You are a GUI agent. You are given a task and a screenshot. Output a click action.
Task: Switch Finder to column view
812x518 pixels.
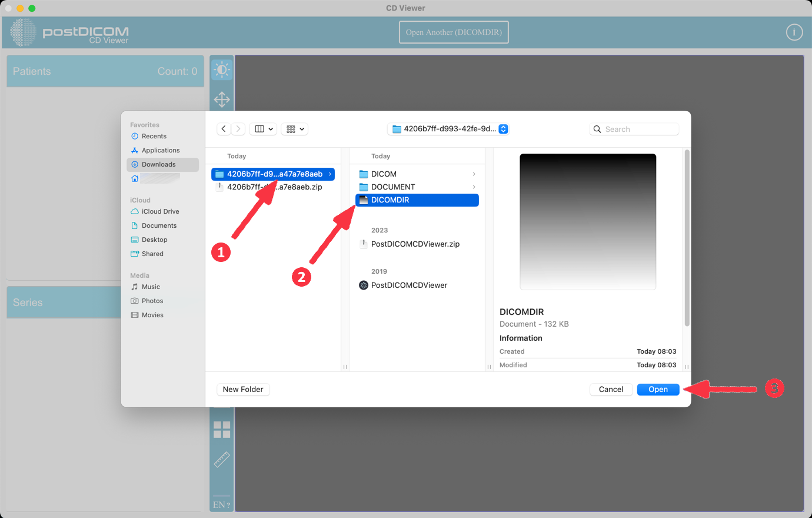[259, 128]
